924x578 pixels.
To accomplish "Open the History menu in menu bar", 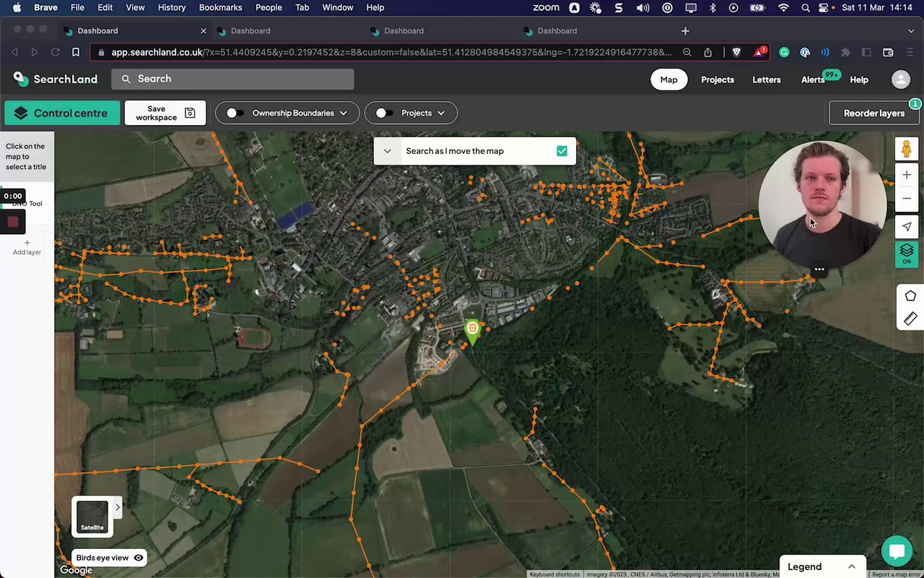I will pos(171,7).
